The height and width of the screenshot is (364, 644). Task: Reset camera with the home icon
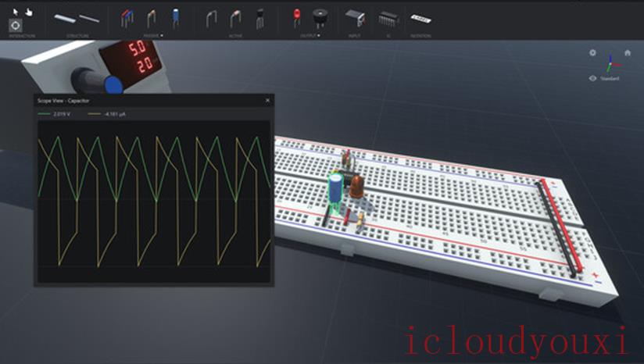(627, 52)
